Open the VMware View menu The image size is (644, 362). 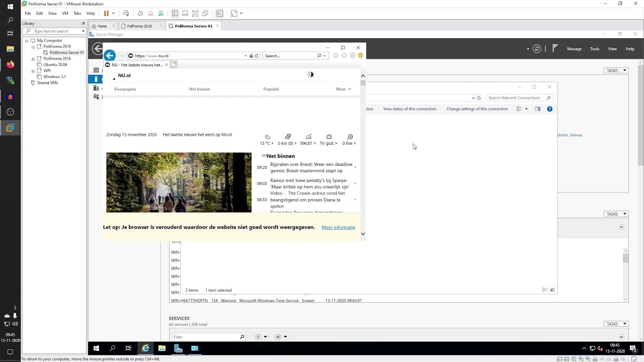pos(52,14)
